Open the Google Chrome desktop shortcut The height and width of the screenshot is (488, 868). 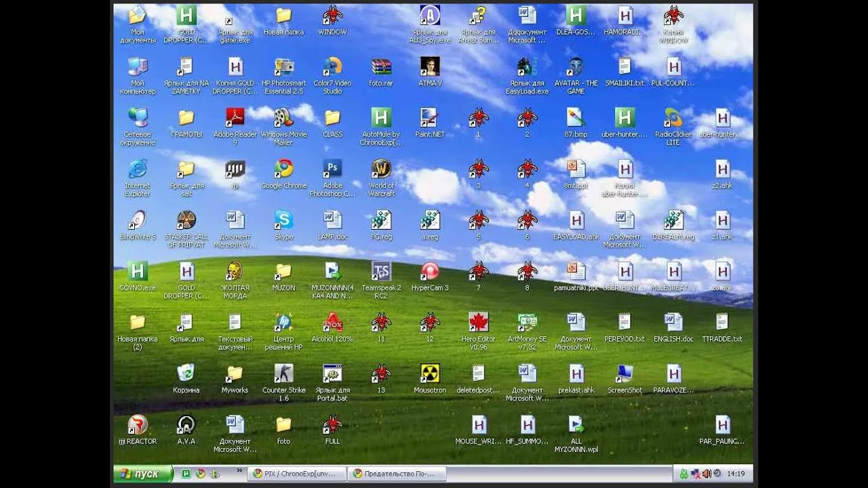tap(283, 174)
